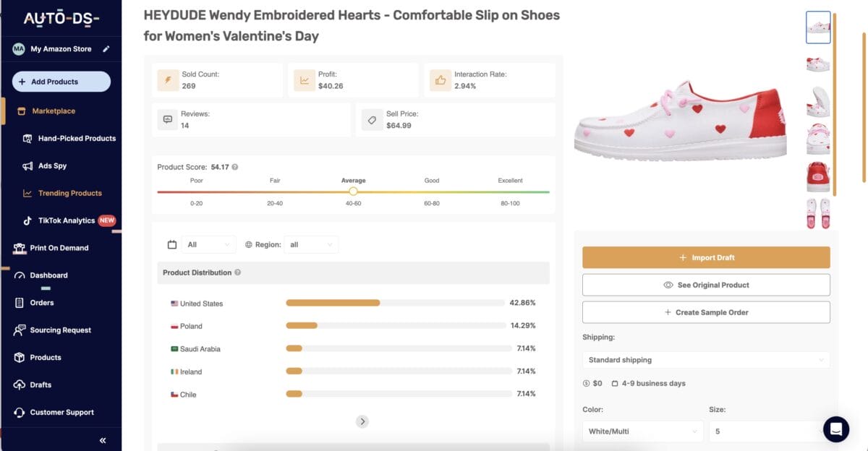Open the chat support bubble icon
The height and width of the screenshot is (451, 868).
pos(835,429)
